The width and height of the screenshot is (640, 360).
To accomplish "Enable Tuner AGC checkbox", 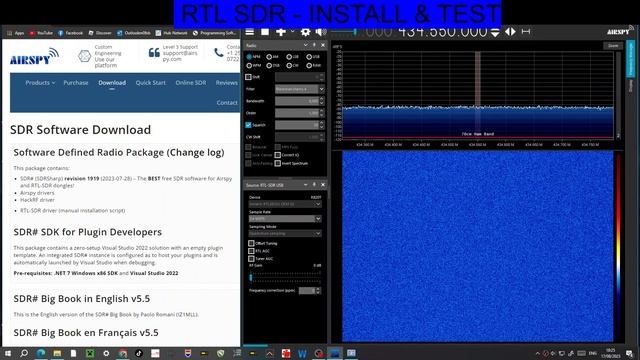I will coord(251,259).
